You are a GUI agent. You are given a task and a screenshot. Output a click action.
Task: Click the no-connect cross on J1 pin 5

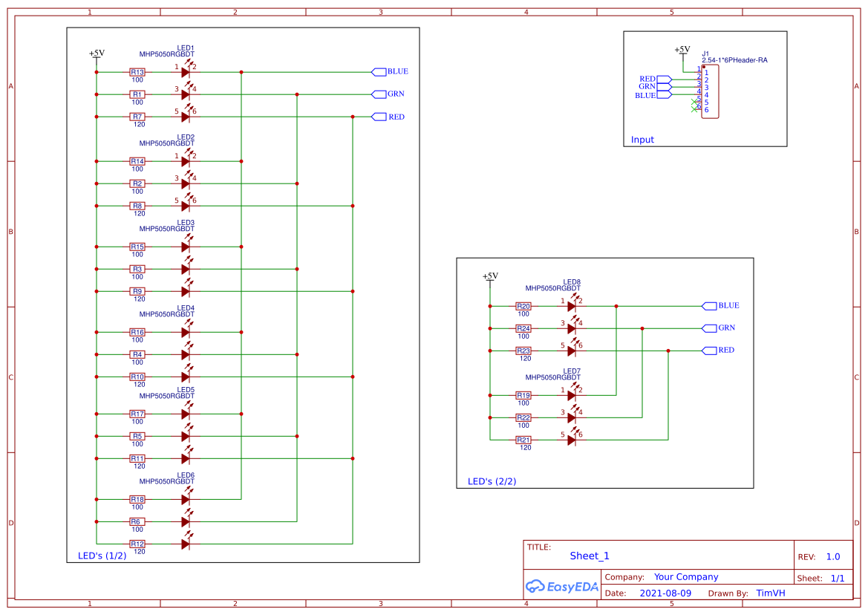pyautogui.click(x=694, y=102)
